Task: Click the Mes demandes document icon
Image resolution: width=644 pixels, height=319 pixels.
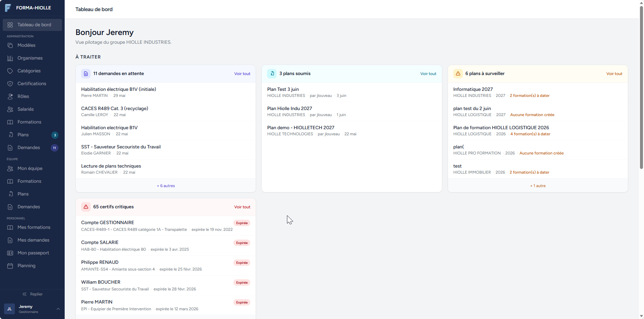Action: 10,240
